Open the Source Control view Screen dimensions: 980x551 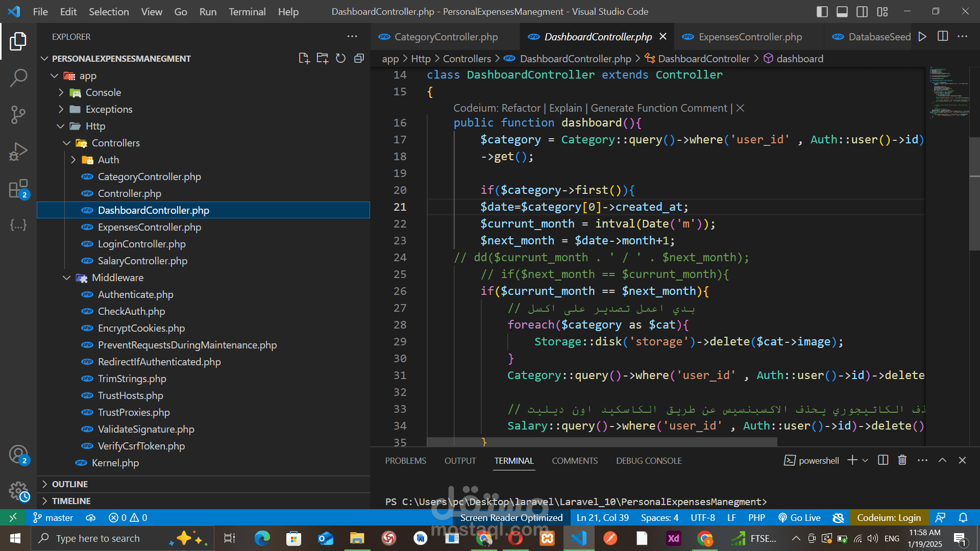[18, 115]
